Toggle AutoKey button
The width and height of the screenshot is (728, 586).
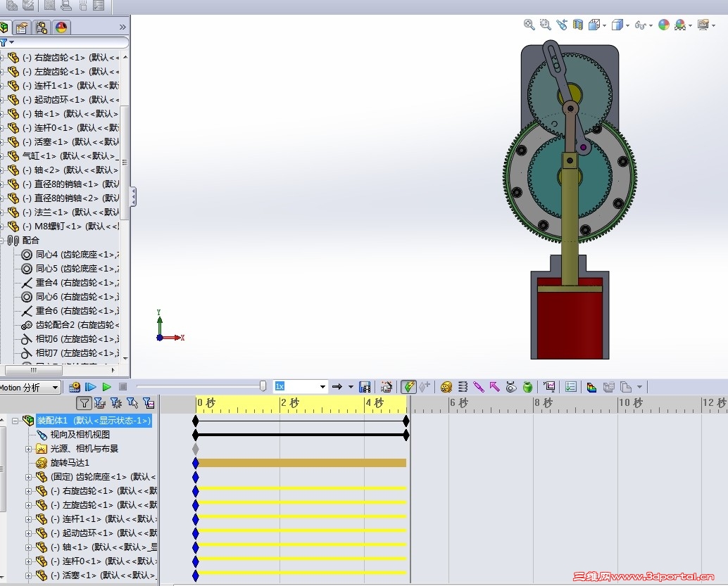[x=408, y=386]
